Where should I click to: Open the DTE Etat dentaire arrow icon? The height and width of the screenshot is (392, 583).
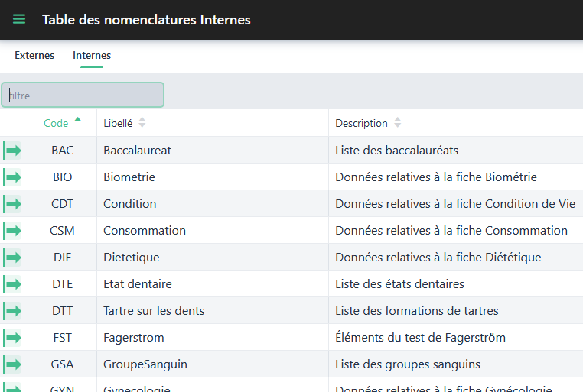tap(13, 284)
